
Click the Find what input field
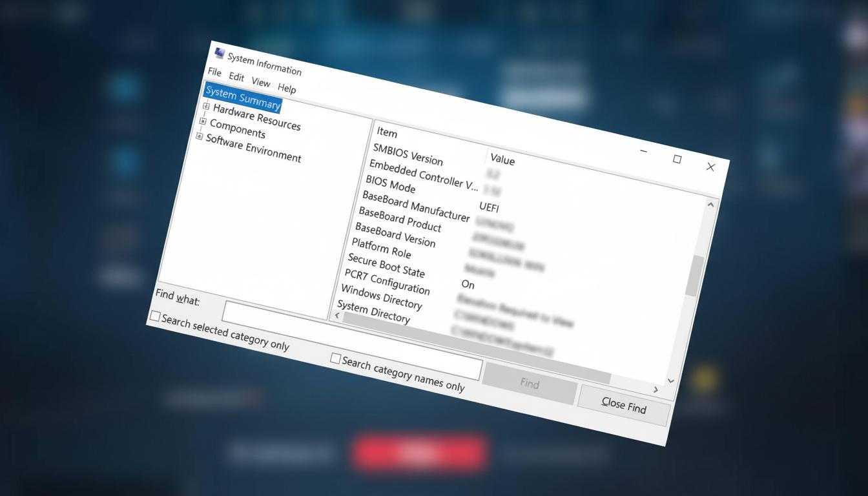click(352, 340)
